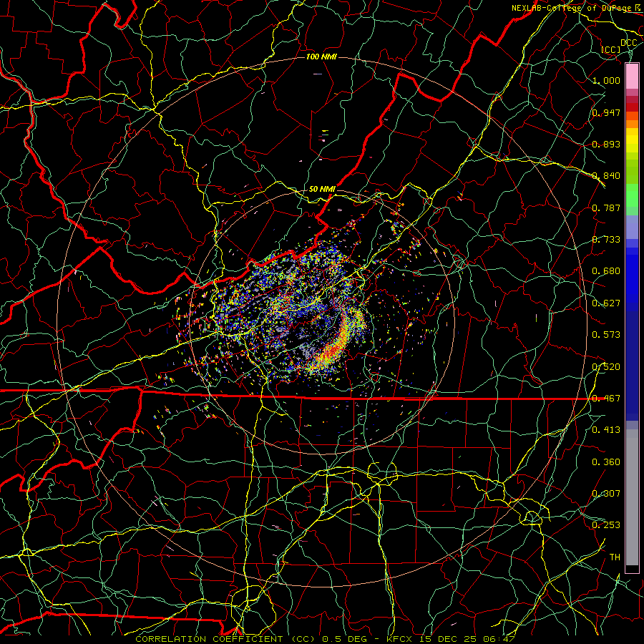Click the pink swatch at top of color bar
Screen dimensions: 644x644
click(x=632, y=77)
